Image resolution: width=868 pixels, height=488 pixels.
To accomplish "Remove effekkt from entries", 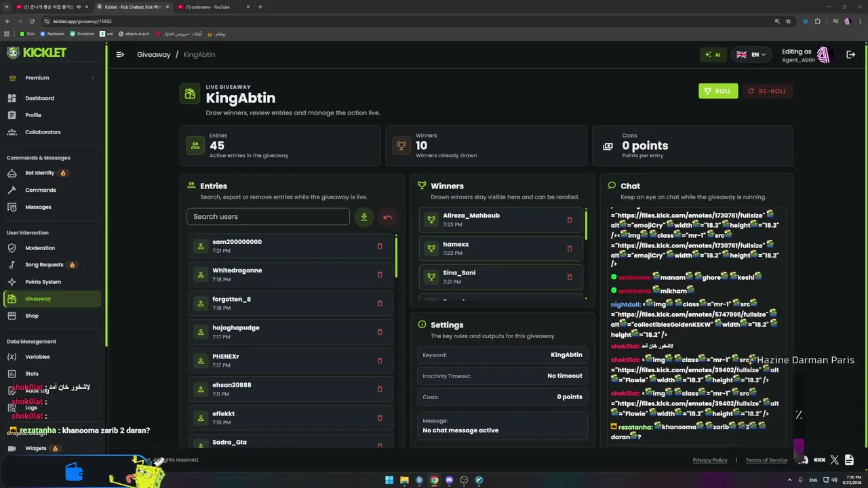I will point(380,418).
